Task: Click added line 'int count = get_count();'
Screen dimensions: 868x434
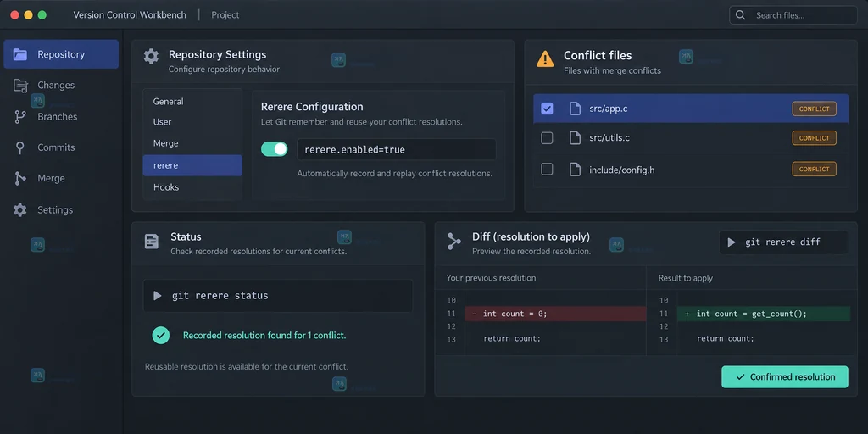Action: click(x=764, y=314)
